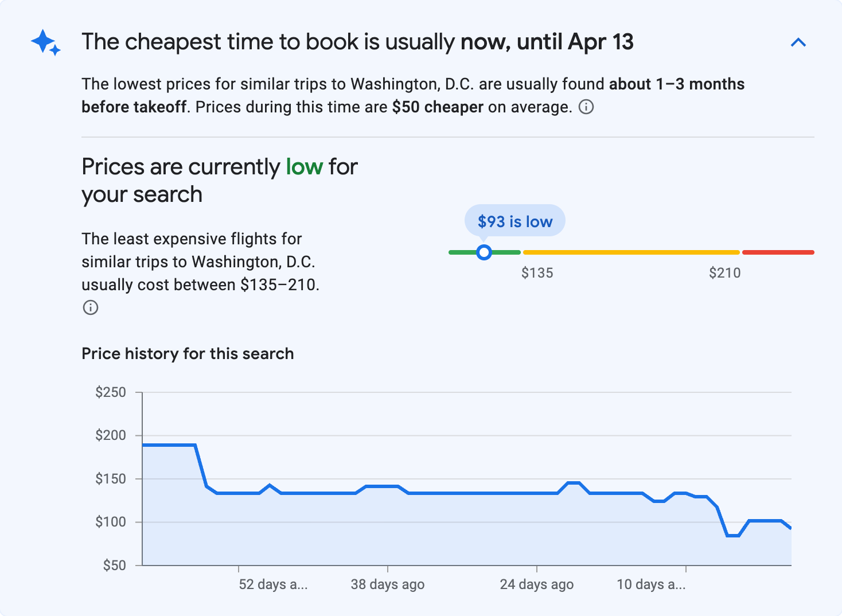Viewport: 842px width, 616px height.
Task: Click the chevron to collapse the insights panel
Action: click(798, 42)
